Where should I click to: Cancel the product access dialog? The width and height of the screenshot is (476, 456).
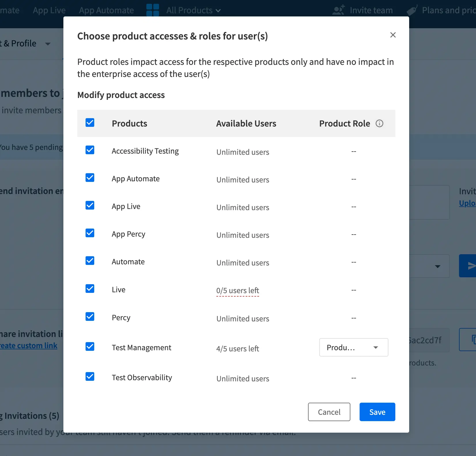point(329,412)
